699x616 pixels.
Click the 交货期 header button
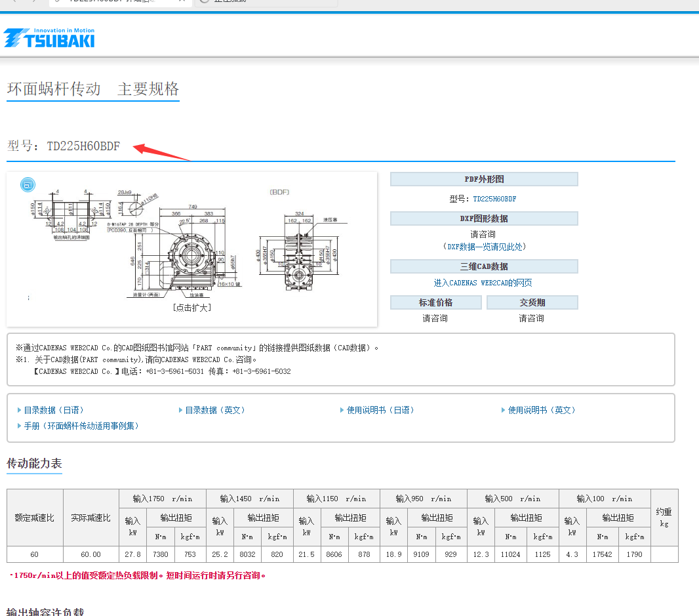click(x=531, y=302)
